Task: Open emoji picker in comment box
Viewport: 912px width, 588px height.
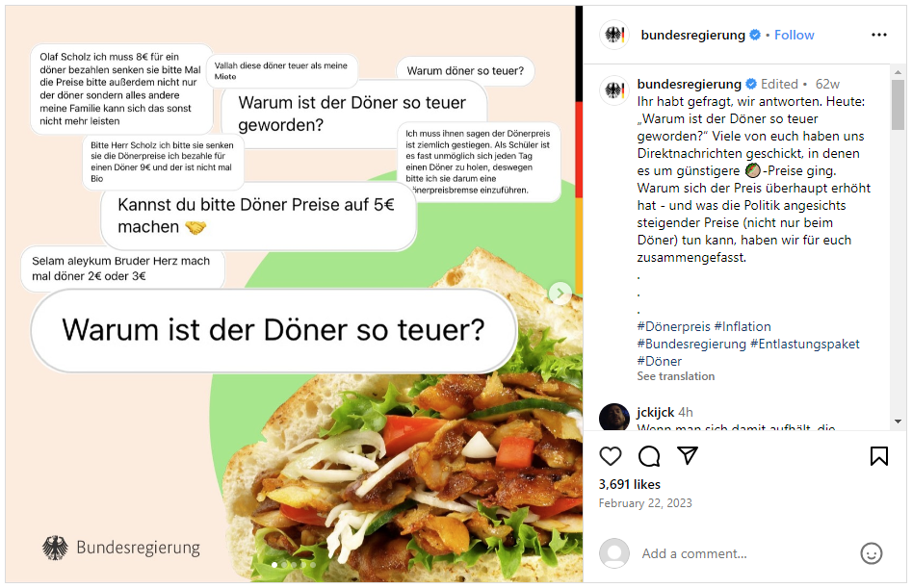Action: [x=872, y=553]
